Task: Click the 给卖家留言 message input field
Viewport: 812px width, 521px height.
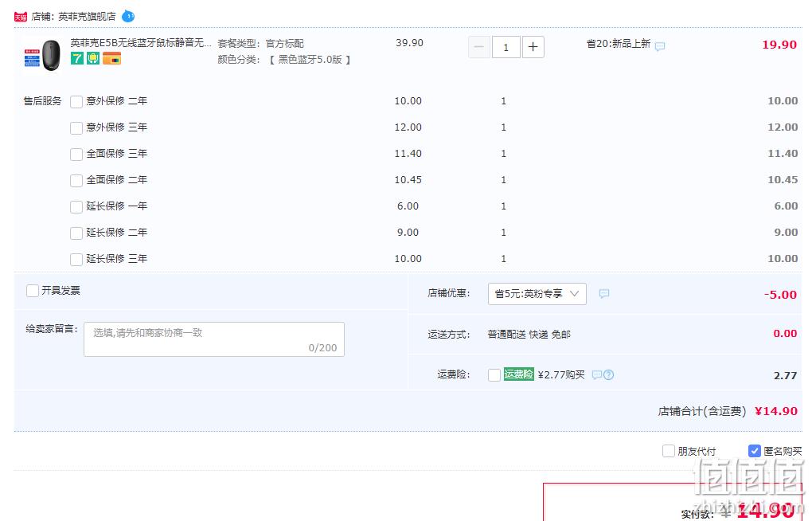Action: 214,339
